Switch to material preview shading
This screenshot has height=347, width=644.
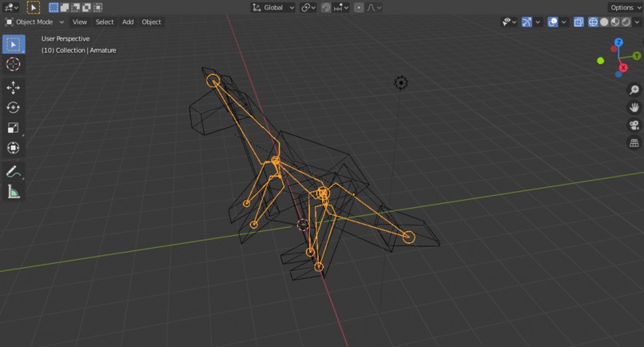click(x=615, y=22)
